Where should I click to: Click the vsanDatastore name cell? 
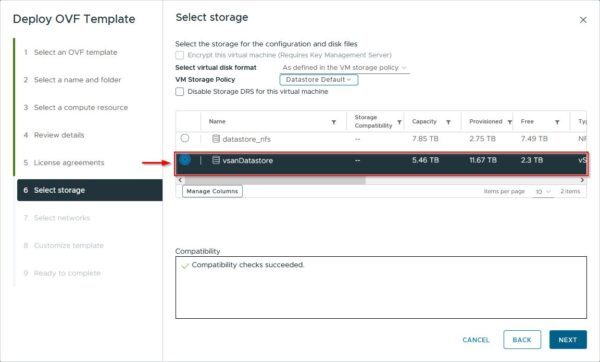(x=248, y=160)
